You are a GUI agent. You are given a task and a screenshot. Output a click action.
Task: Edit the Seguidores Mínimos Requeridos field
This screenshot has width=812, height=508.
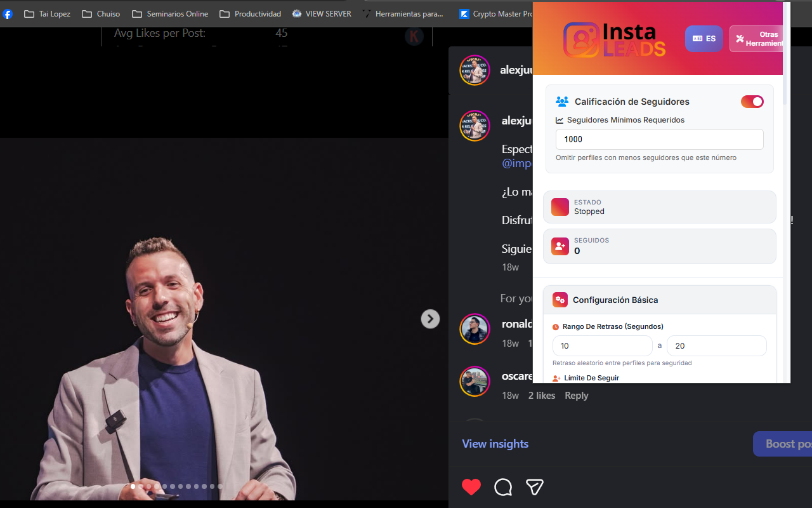pos(659,139)
